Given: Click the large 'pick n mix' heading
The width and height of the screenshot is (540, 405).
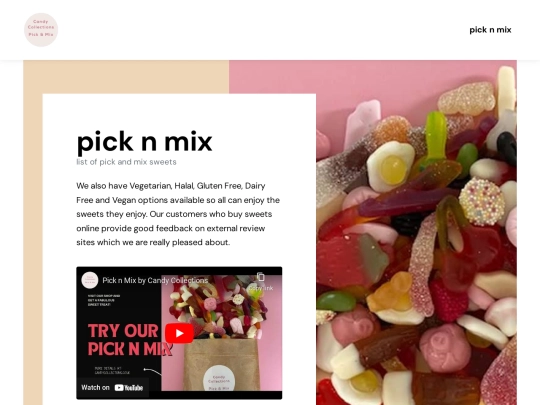Looking at the screenshot, I should click(x=144, y=142).
